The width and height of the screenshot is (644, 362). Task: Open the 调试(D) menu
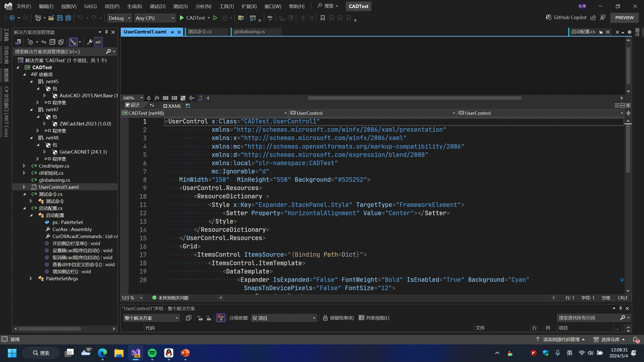pyautogui.click(x=157, y=6)
